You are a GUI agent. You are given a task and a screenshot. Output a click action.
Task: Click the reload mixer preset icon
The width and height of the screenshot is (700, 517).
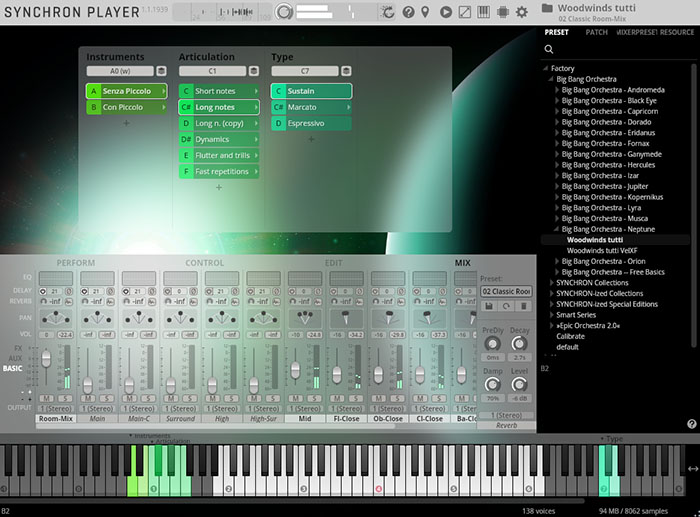click(x=506, y=306)
